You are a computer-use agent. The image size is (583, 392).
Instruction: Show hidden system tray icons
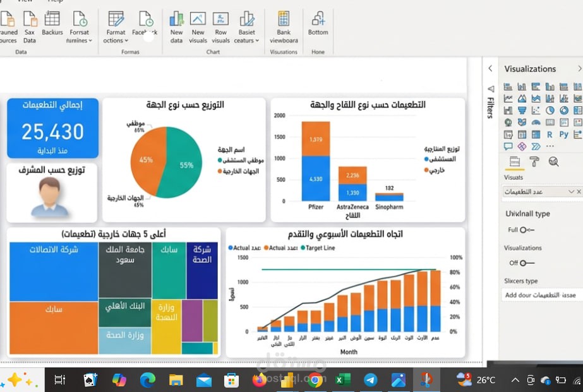point(515,380)
